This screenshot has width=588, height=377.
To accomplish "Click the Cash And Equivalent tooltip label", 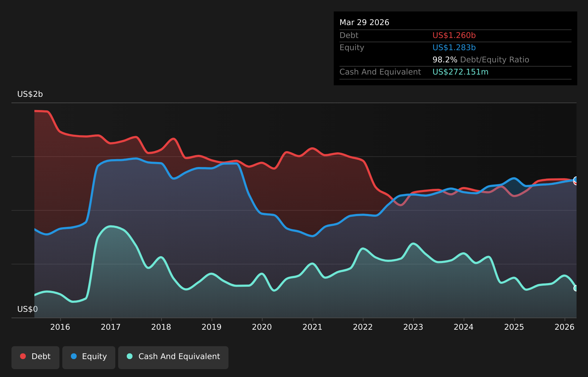I will coord(380,72).
